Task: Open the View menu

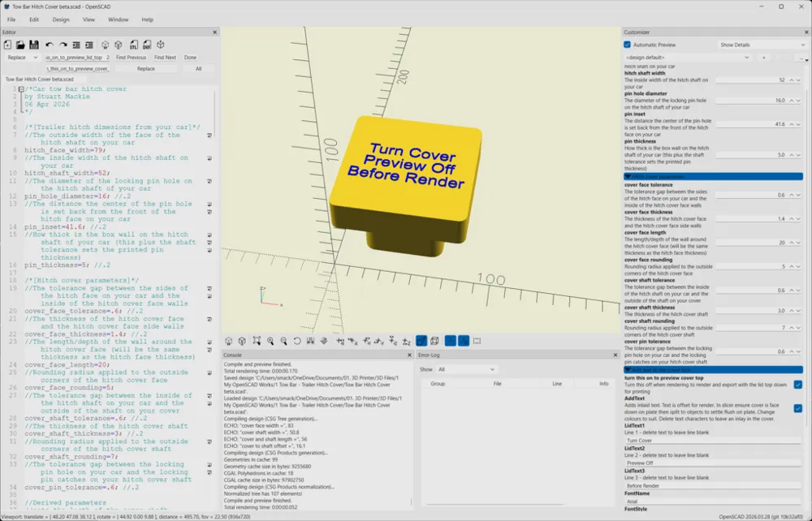Action: click(x=89, y=19)
